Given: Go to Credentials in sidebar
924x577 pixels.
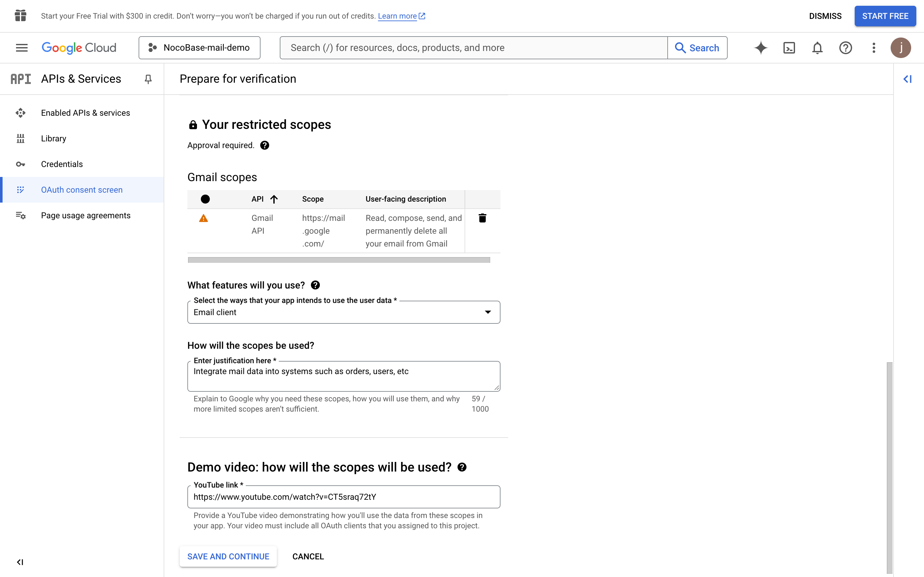Looking at the screenshot, I should click(62, 164).
